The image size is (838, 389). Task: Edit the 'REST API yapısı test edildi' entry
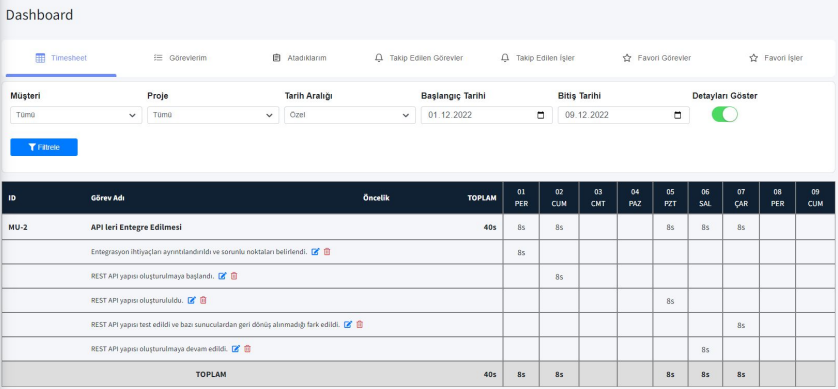pyautogui.click(x=348, y=324)
